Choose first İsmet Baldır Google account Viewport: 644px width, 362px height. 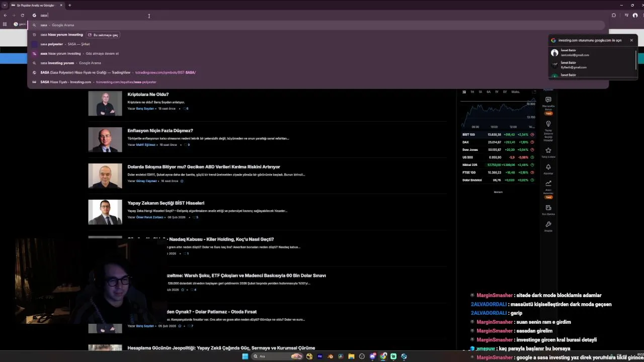click(593, 53)
